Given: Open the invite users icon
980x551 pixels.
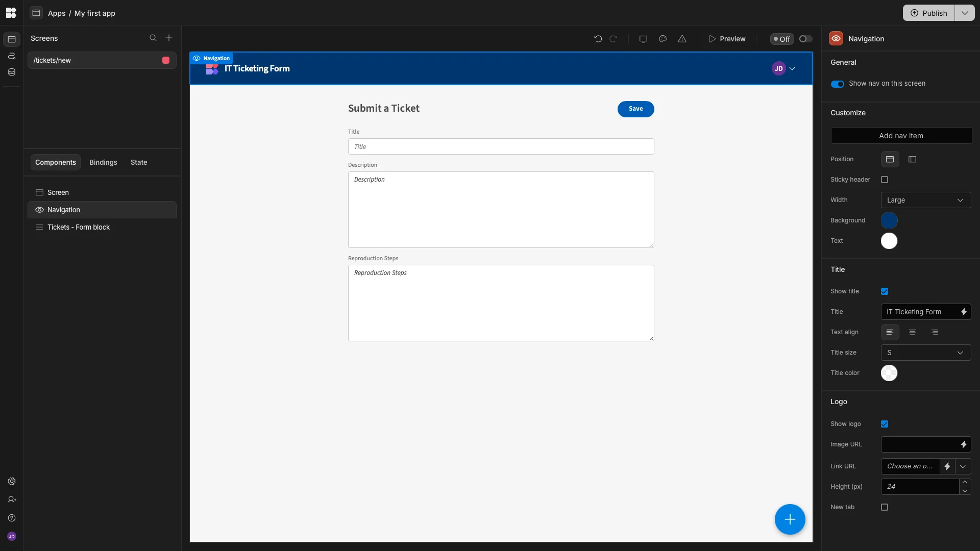Looking at the screenshot, I should point(12,499).
